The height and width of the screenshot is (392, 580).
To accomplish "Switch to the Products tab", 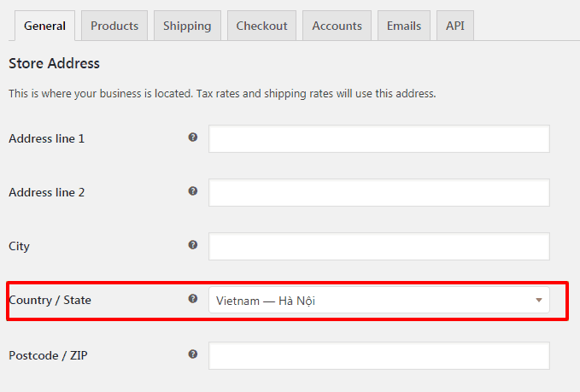I will pos(114,26).
